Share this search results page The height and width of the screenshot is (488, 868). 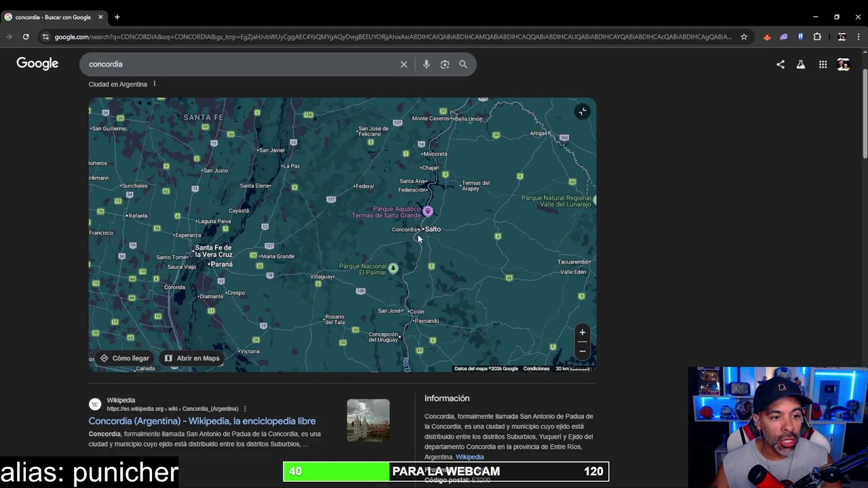click(x=781, y=64)
